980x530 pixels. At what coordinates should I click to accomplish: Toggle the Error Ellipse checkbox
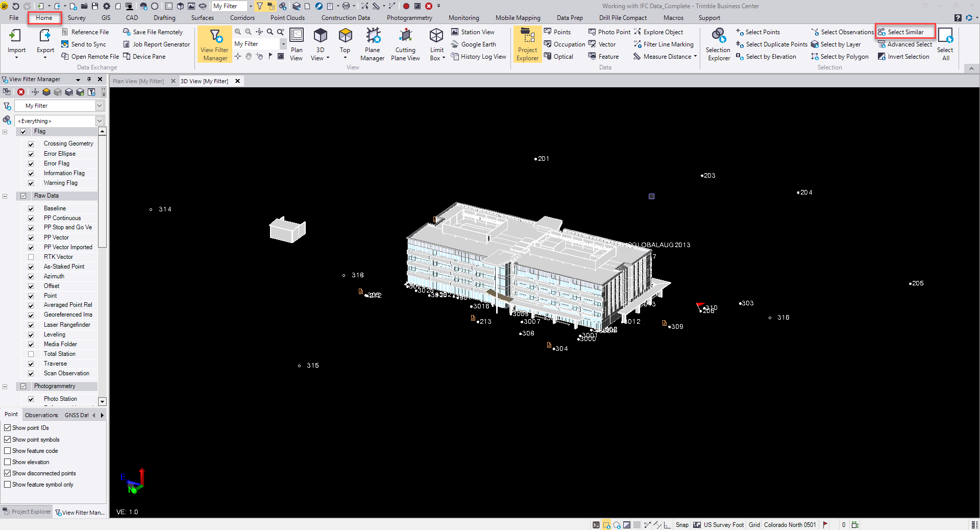pos(31,154)
